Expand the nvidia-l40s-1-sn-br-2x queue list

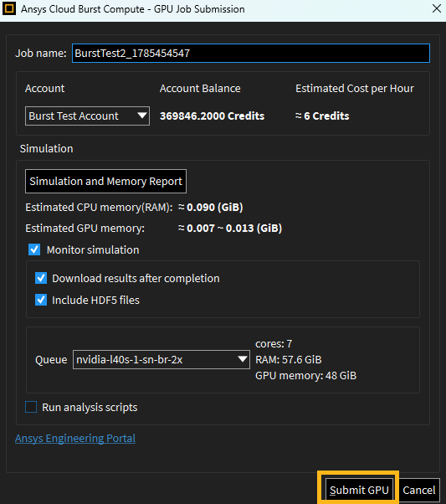[x=161, y=359]
